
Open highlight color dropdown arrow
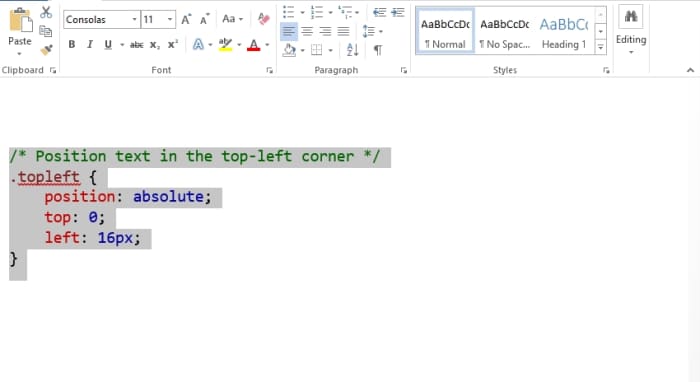click(x=239, y=45)
